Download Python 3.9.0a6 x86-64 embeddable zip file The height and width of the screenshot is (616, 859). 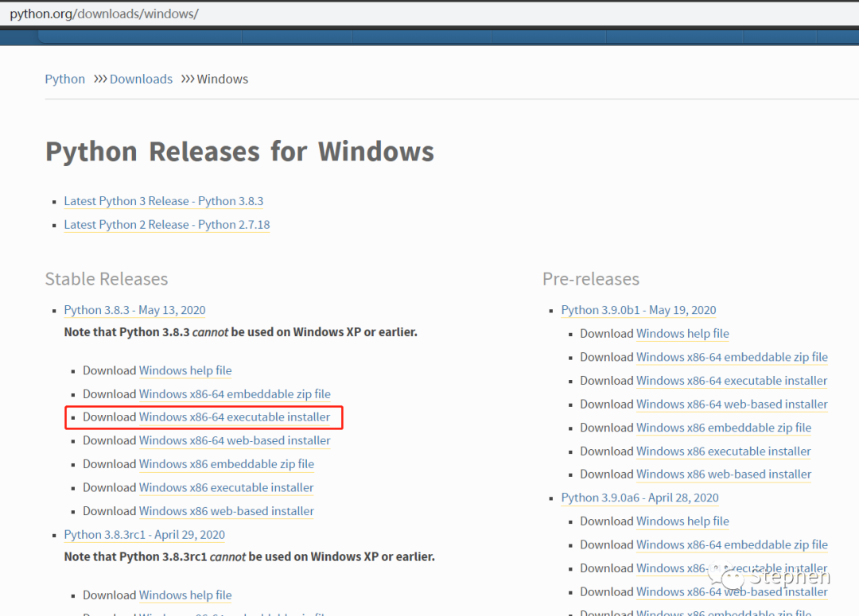pyautogui.click(x=732, y=544)
